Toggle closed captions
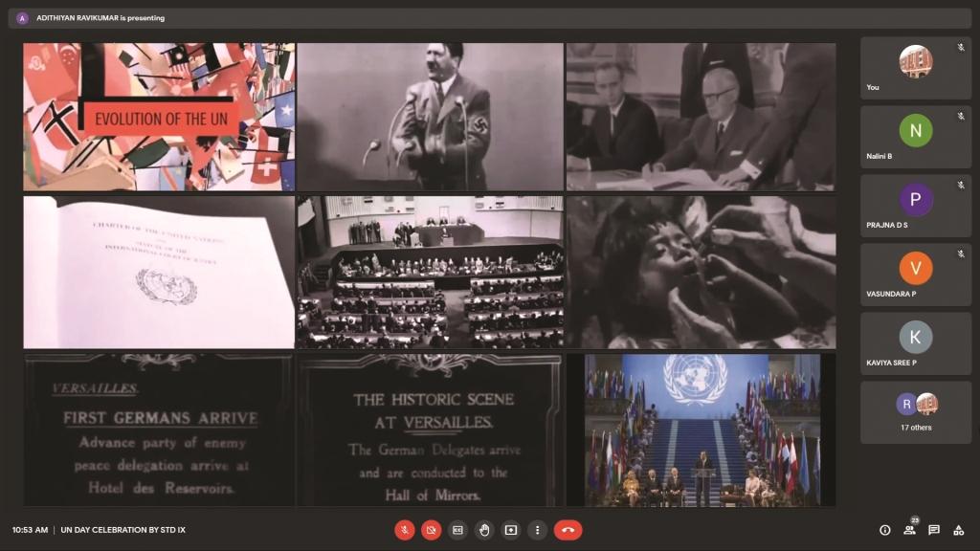This screenshot has height=551, width=980. 457,530
